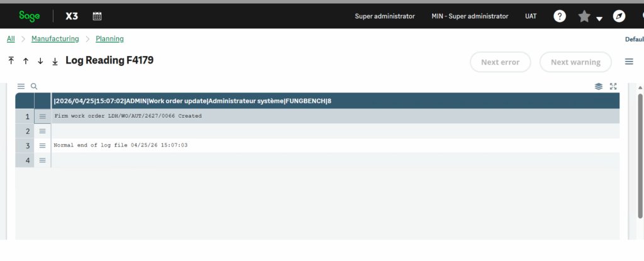The height and width of the screenshot is (261, 644).
Task: Search the log grid magnifier icon
Action: pos(34,86)
